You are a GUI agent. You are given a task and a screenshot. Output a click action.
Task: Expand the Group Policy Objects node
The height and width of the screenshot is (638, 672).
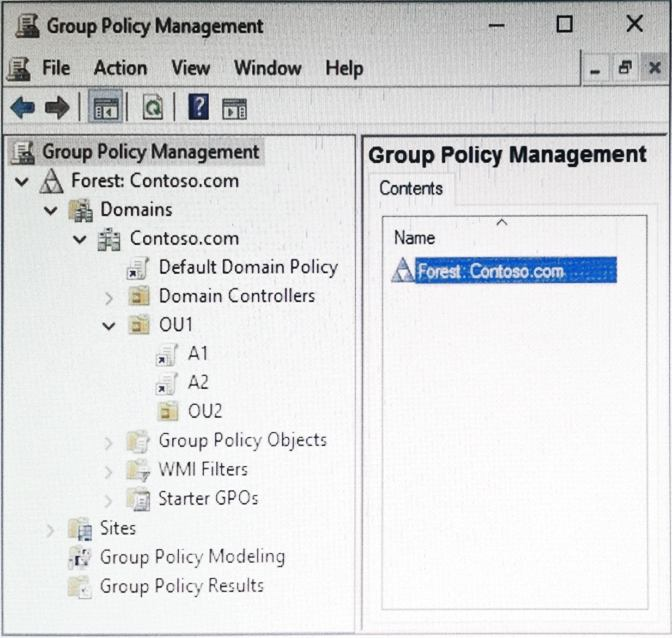tap(109, 441)
